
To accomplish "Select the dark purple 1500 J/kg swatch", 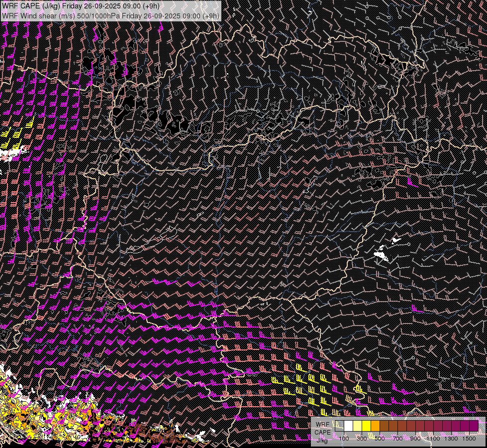I will pyautogui.click(x=473, y=426).
